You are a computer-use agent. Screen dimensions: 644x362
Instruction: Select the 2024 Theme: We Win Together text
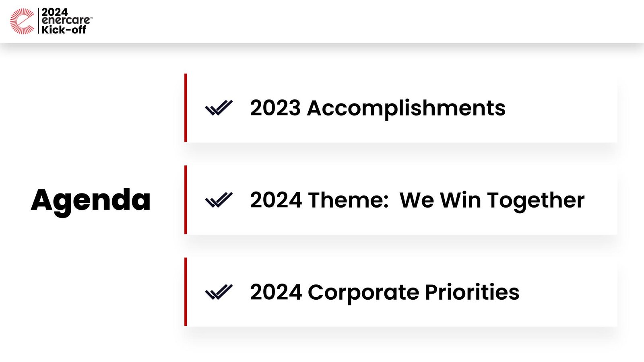point(417,200)
